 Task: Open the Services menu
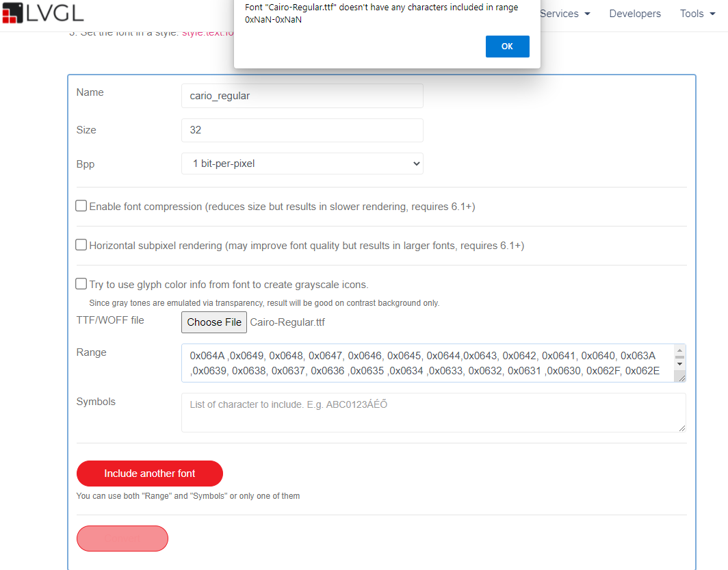pyautogui.click(x=564, y=14)
